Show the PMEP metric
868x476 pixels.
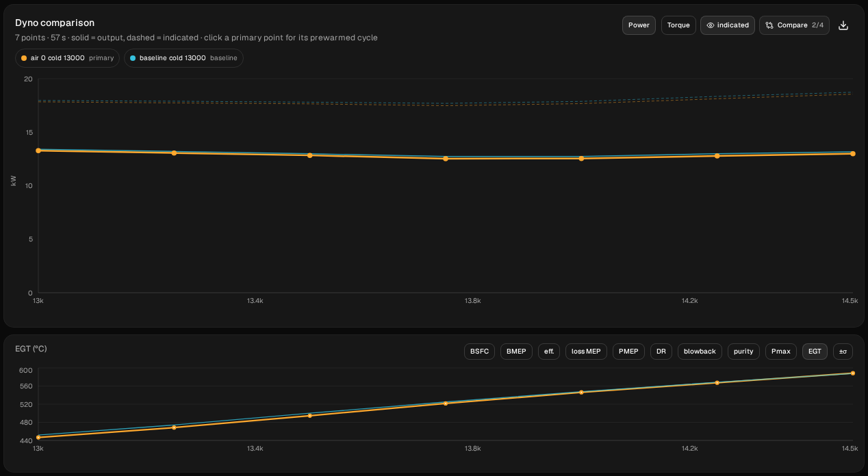628,352
